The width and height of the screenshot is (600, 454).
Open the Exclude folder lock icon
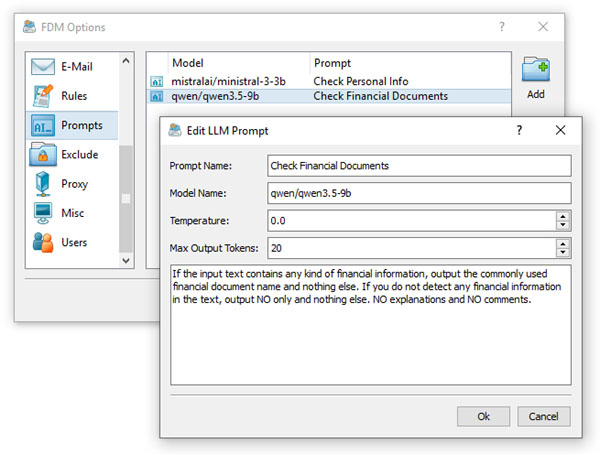coord(43,154)
